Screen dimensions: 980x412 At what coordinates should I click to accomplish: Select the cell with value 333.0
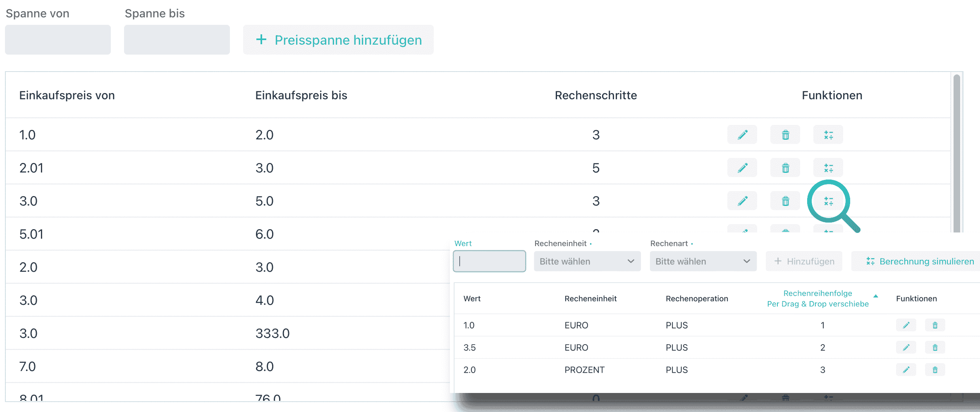(272, 333)
